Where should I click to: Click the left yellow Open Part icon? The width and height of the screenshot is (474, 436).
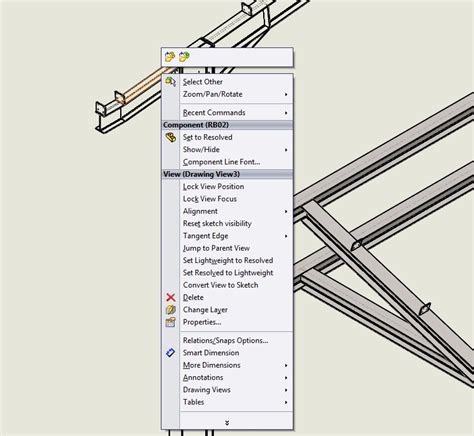[x=170, y=57]
